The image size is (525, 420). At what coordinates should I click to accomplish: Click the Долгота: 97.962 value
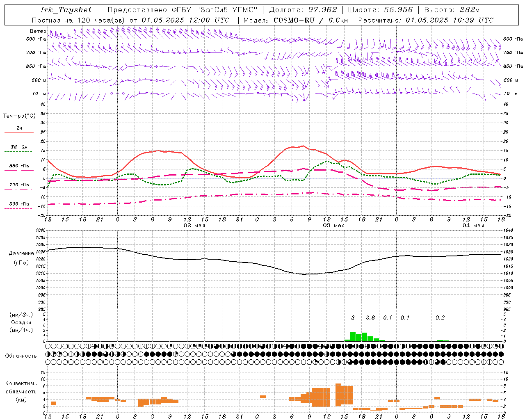(x=303, y=10)
